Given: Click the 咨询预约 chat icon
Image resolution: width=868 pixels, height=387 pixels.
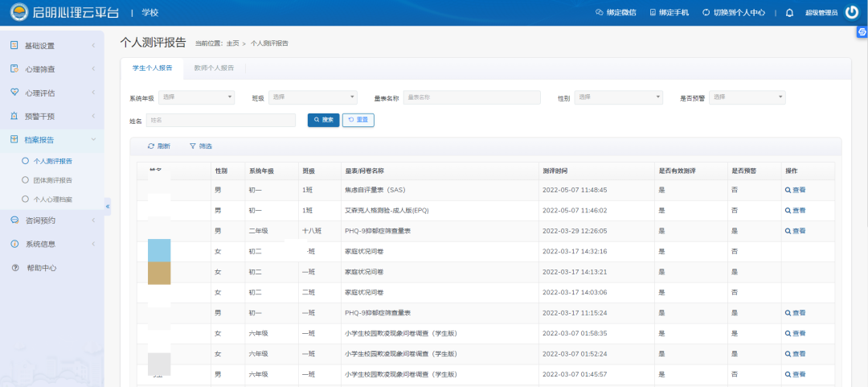Looking at the screenshot, I should [14, 220].
